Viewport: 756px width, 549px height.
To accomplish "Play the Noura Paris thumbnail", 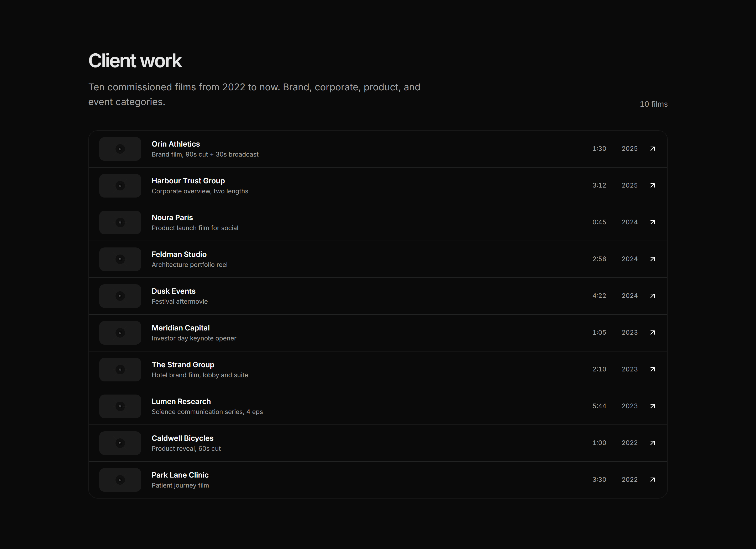I will [120, 222].
